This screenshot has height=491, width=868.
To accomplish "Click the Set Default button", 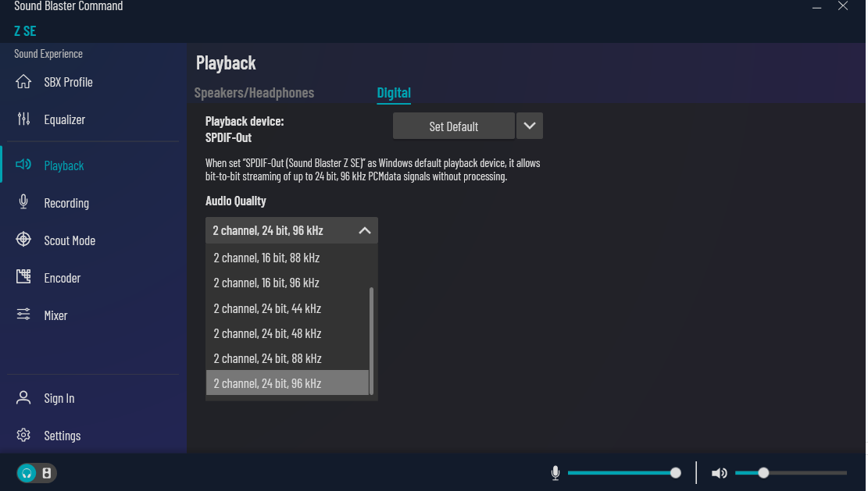I will (x=453, y=126).
